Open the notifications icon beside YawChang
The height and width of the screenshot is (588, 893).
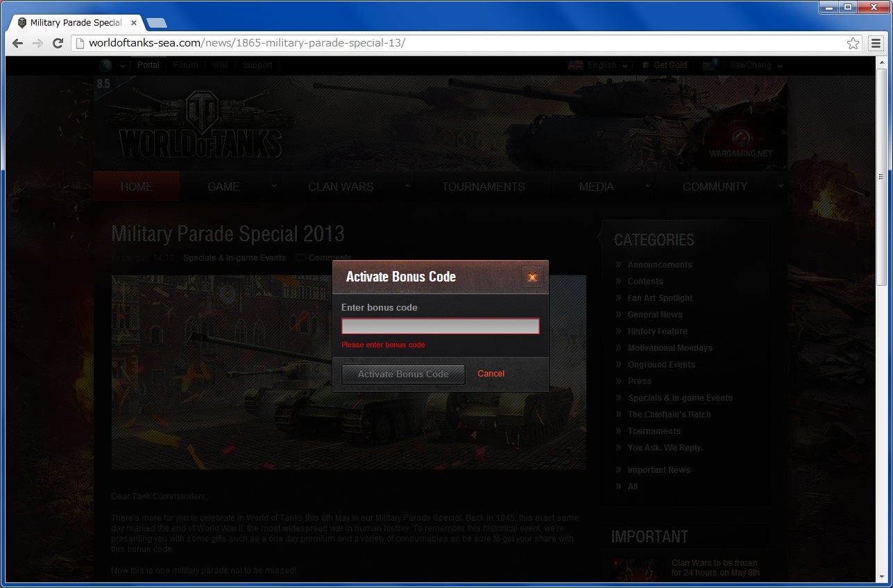[710, 64]
